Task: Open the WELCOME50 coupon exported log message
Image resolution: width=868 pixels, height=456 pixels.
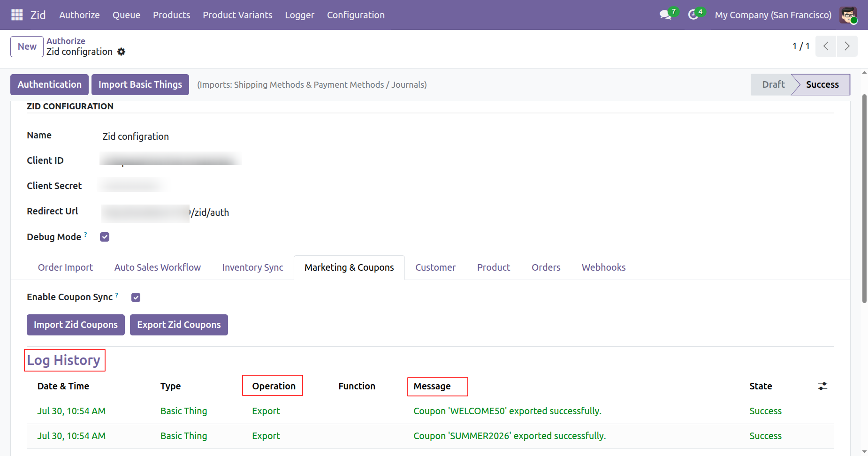Action: (x=507, y=411)
